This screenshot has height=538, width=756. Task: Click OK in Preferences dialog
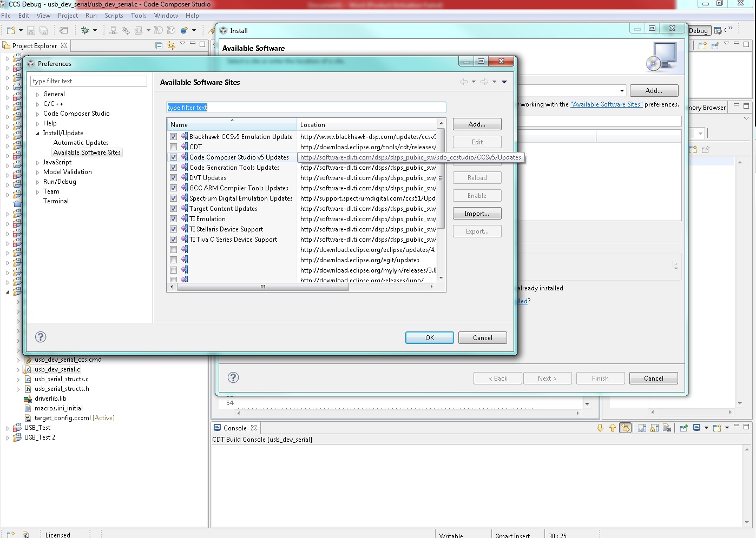click(x=430, y=337)
